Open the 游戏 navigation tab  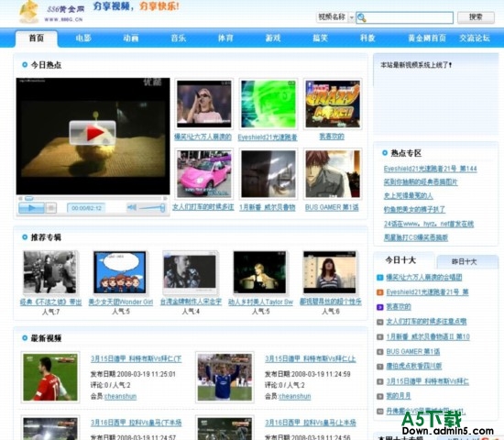(x=273, y=38)
